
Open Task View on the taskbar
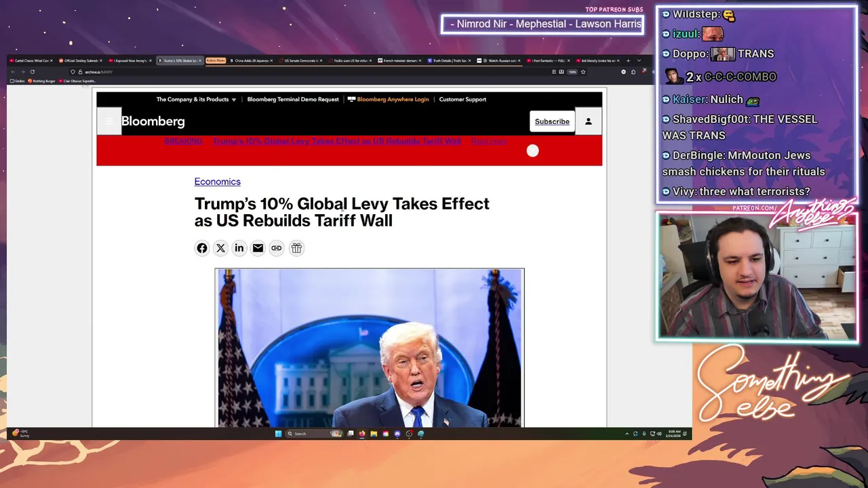pyautogui.click(x=350, y=434)
